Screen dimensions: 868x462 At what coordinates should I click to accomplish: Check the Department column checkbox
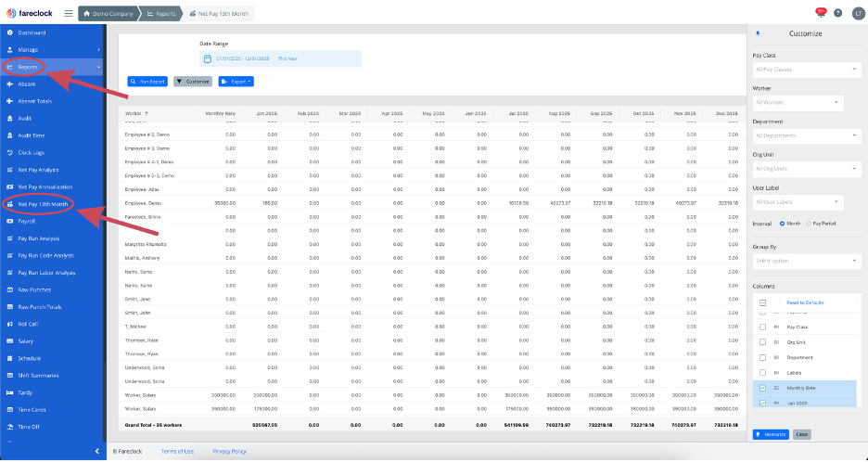[x=763, y=358]
